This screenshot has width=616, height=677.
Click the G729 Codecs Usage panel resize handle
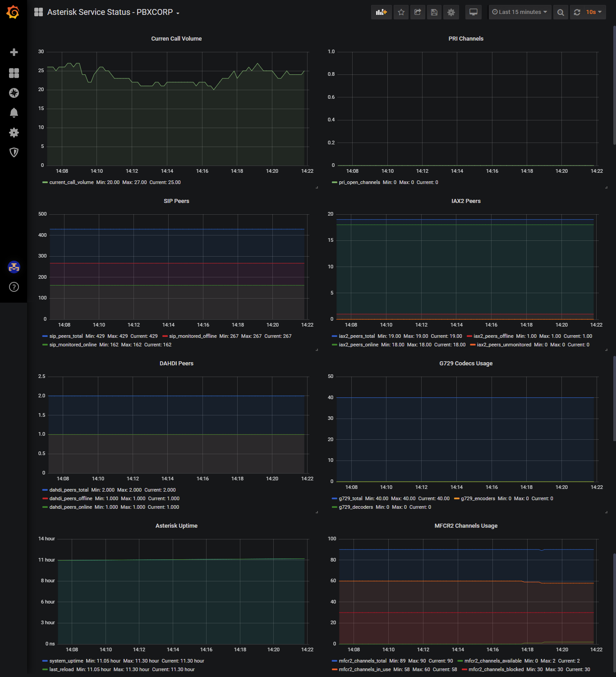(606, 512)
